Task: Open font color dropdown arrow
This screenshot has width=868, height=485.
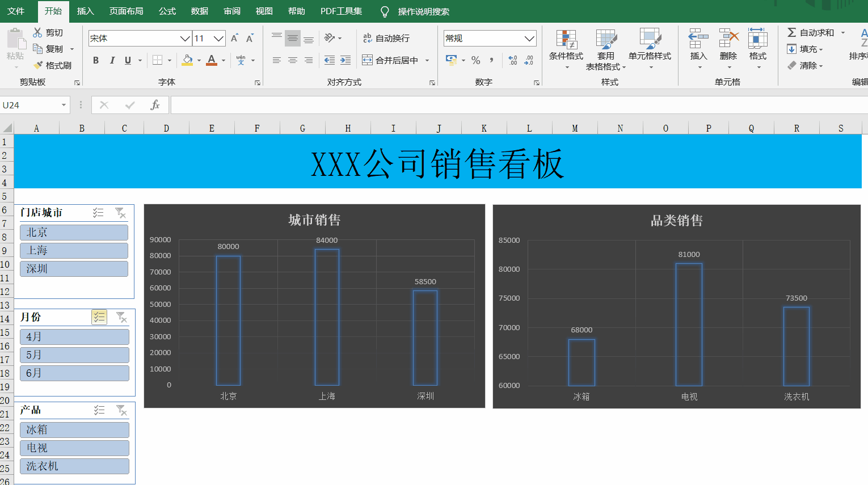Action: (x=224, y=61)
